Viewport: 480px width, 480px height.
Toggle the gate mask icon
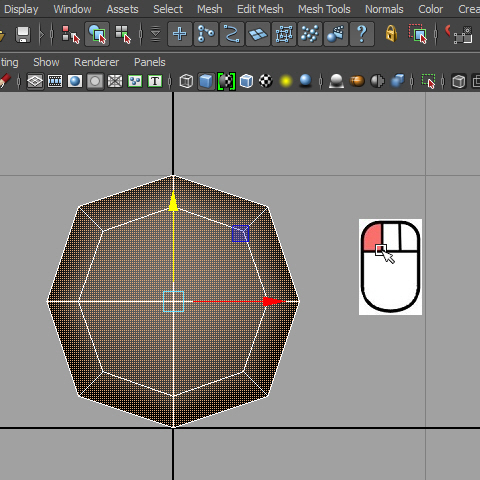click(x=95, y=81)
